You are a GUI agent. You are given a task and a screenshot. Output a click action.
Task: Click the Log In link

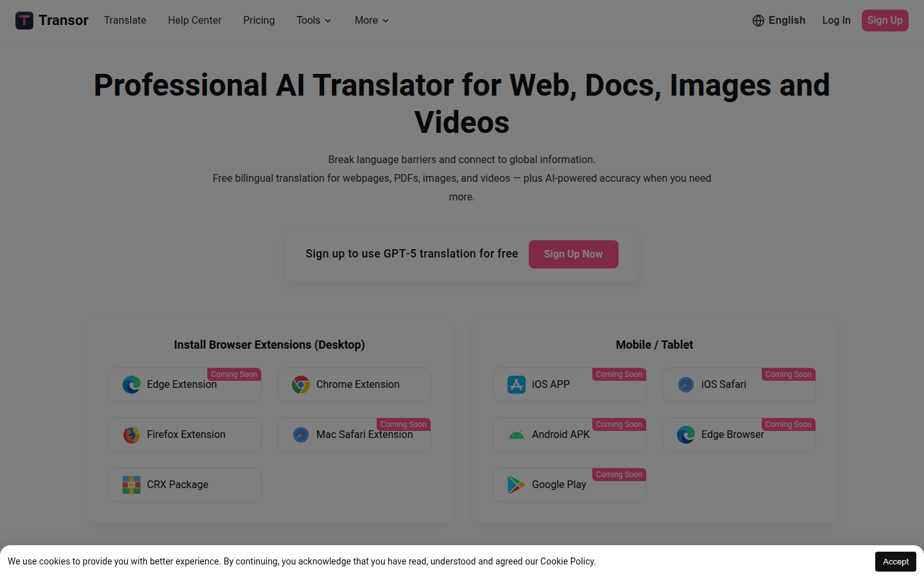pos(836,21)
